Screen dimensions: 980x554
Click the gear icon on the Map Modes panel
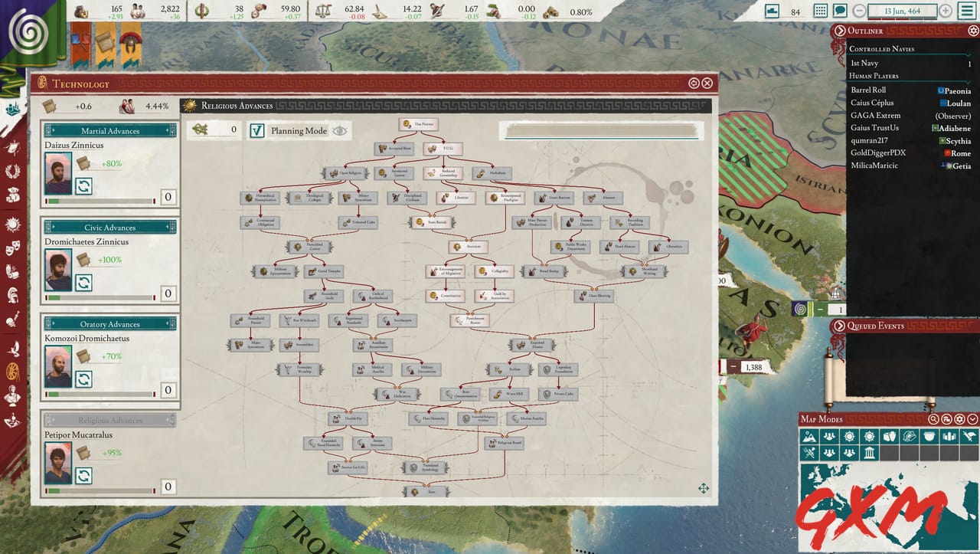click(x=959, y=419)
